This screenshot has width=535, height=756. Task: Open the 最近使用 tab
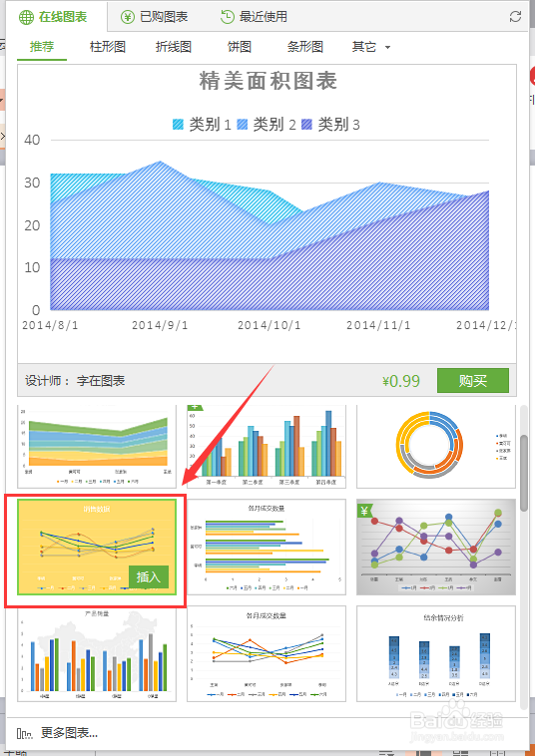click(254, 17)
